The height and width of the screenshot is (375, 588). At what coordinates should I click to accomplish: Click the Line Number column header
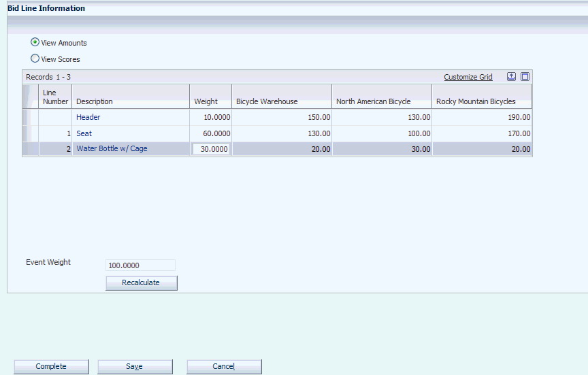pyautogui.click(x=55, y=97)
